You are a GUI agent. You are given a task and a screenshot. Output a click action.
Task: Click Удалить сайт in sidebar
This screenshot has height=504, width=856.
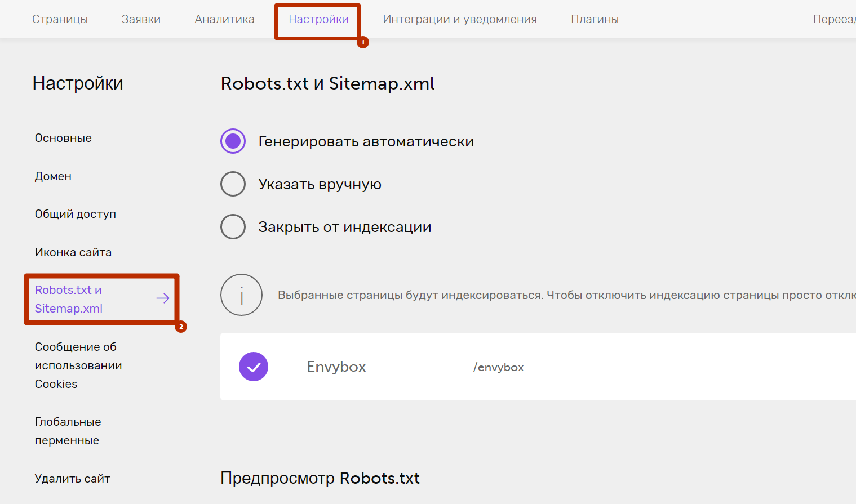point(72,479)
